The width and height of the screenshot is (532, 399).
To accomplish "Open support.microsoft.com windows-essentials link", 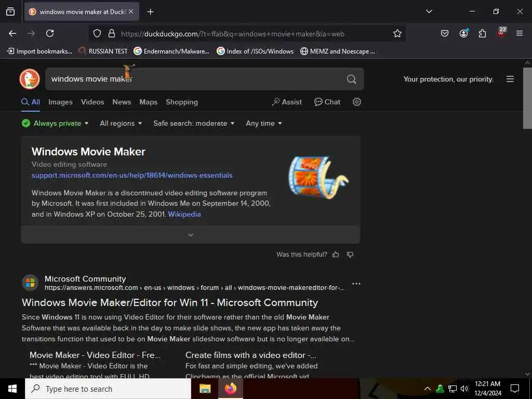I will pyautogui.click(x=132, y=175).
